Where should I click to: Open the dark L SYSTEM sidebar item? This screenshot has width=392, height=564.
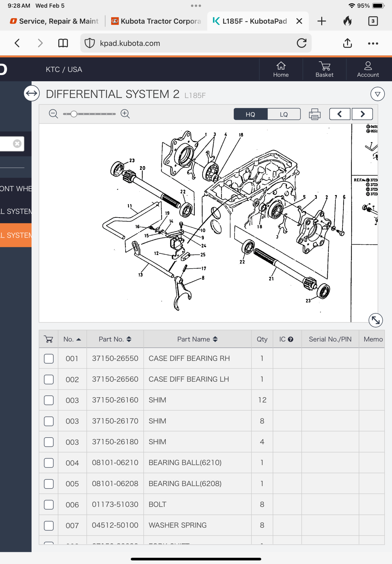(16, 211)
